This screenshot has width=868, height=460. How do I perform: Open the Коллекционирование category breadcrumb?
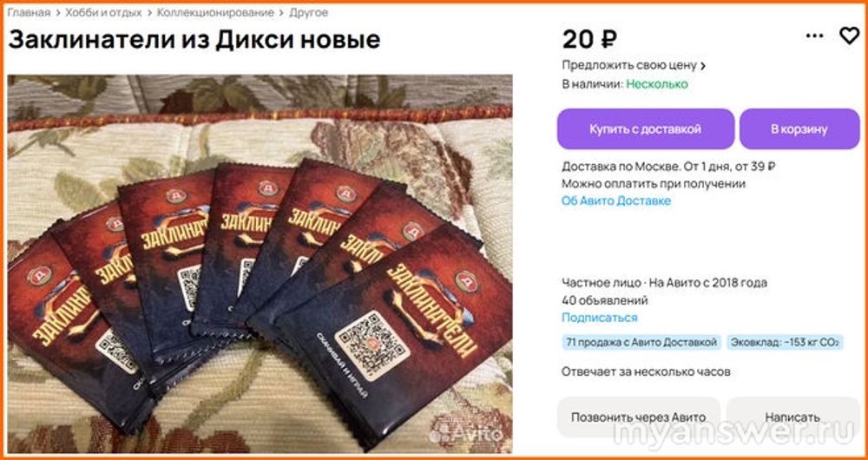(x=215, y=12)
